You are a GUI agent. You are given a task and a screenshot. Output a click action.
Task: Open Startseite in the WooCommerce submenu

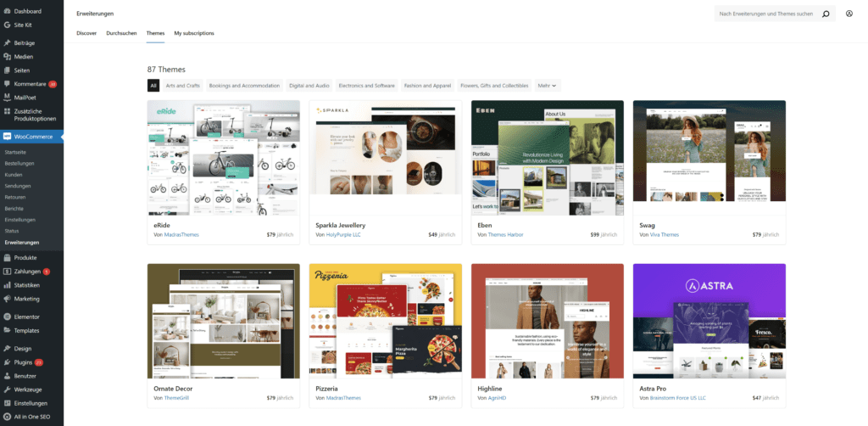(15, 152)
